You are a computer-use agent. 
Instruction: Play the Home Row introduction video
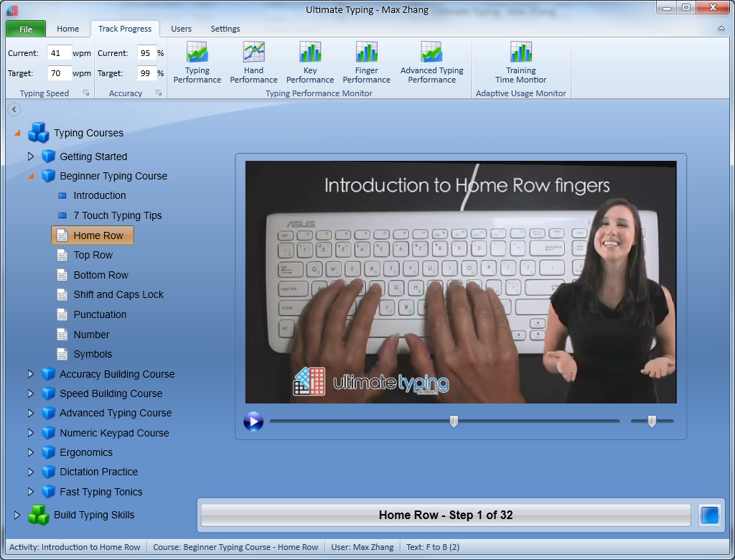[x=253, y=421]
